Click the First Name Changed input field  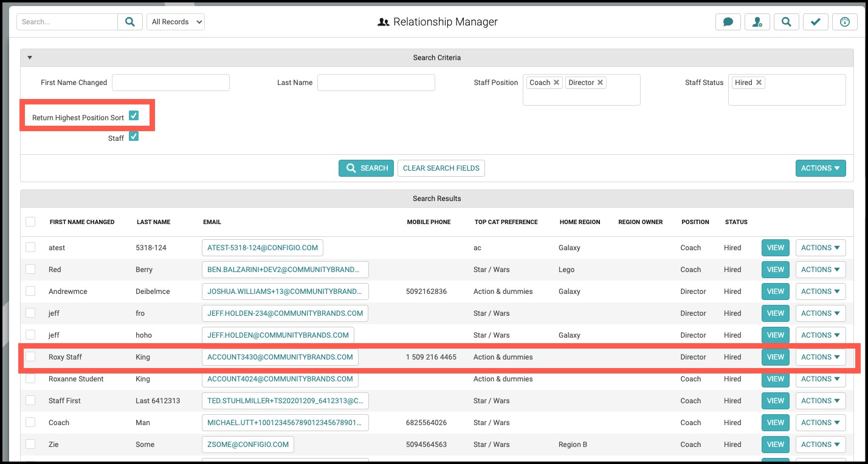tap(171, 83)
